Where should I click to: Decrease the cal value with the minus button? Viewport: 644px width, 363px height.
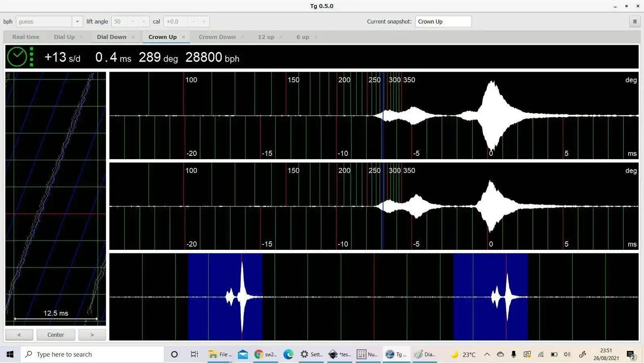[x=193, y=22]
